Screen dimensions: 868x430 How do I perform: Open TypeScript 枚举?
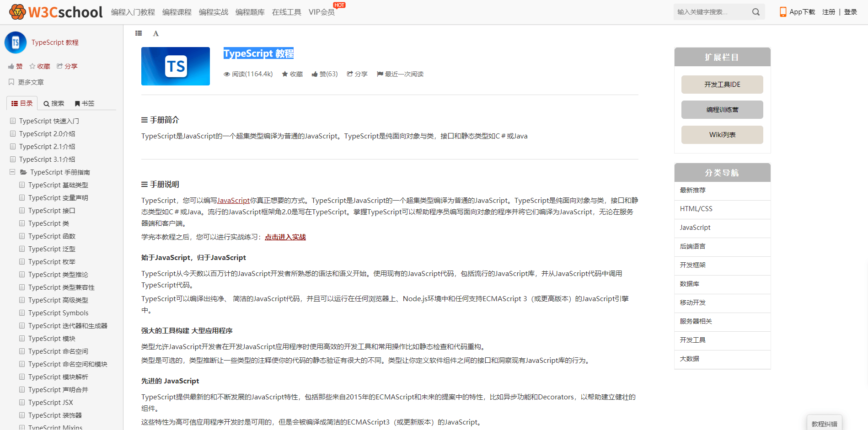(x=52, y=262)
